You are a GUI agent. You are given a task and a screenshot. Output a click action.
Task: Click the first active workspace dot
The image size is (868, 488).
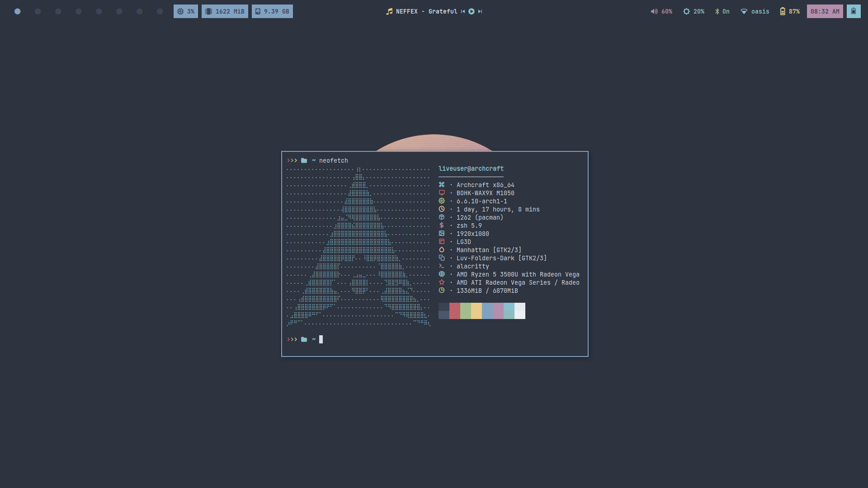pyautogui.click(x=18, y=11)
